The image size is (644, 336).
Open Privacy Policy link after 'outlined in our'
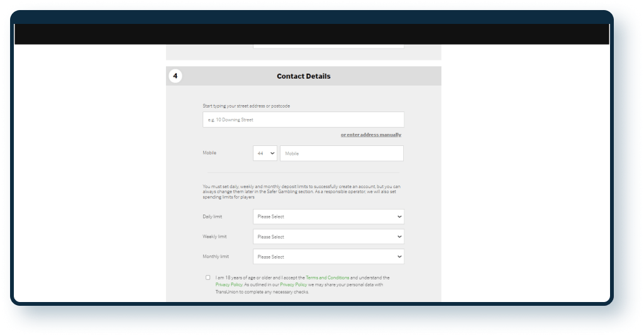[294, 284]
